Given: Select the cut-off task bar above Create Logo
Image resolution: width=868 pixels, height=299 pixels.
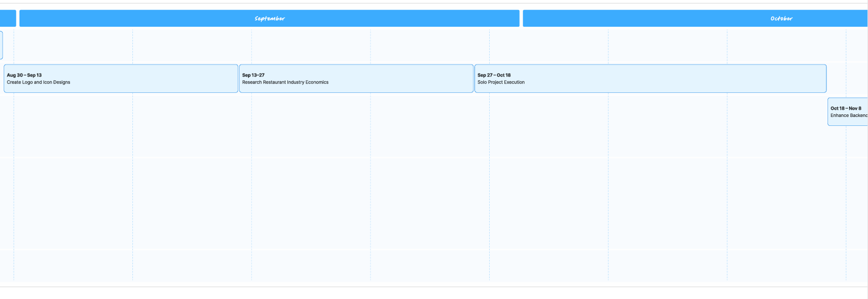Looking at the screenshot, I should coord(1,45).
